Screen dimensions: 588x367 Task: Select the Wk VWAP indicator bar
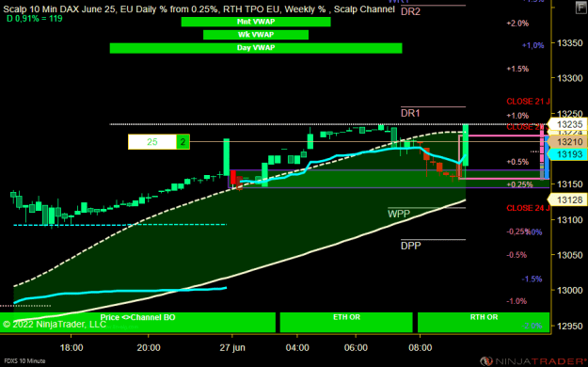tap(256, 35)
